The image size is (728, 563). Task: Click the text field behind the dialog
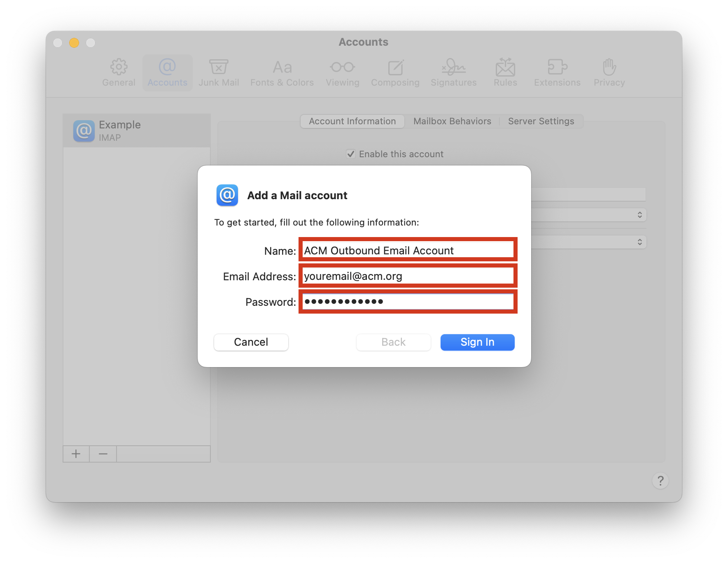click(588, 194)
